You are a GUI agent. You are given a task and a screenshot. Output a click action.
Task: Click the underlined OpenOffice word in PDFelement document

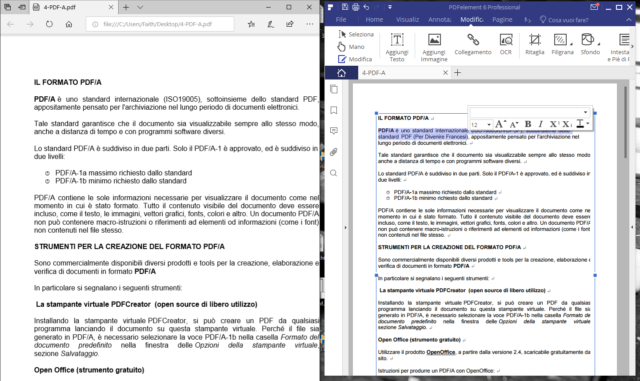pos(440,352)
